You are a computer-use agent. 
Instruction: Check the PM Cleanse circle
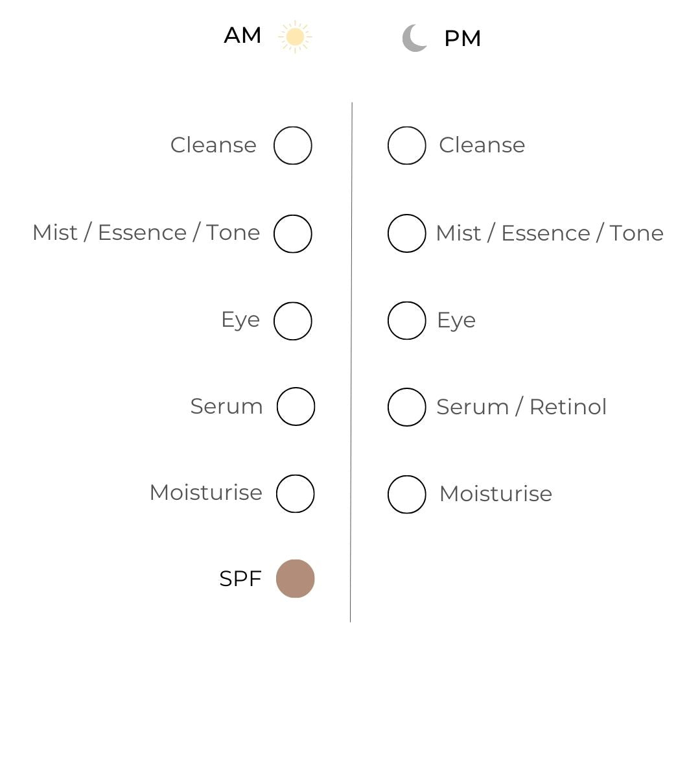click(x=407, y=146)
